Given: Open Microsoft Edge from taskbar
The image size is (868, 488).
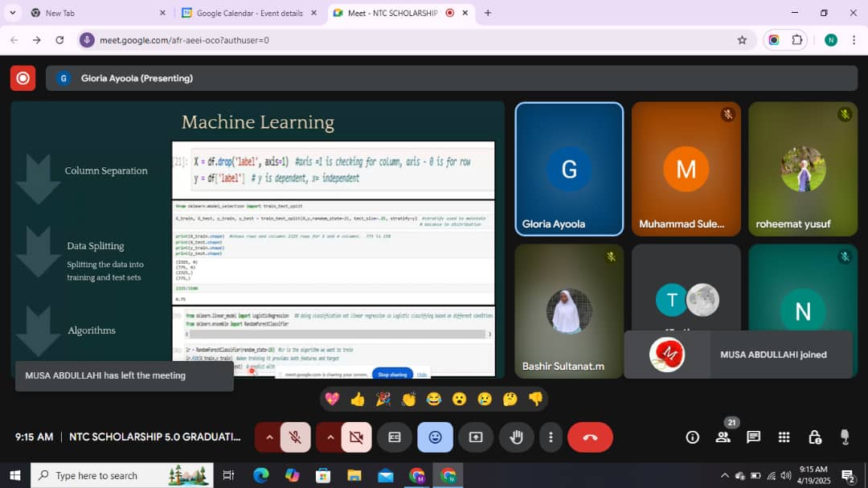Looking at the screenshot, I should (260, 475).
